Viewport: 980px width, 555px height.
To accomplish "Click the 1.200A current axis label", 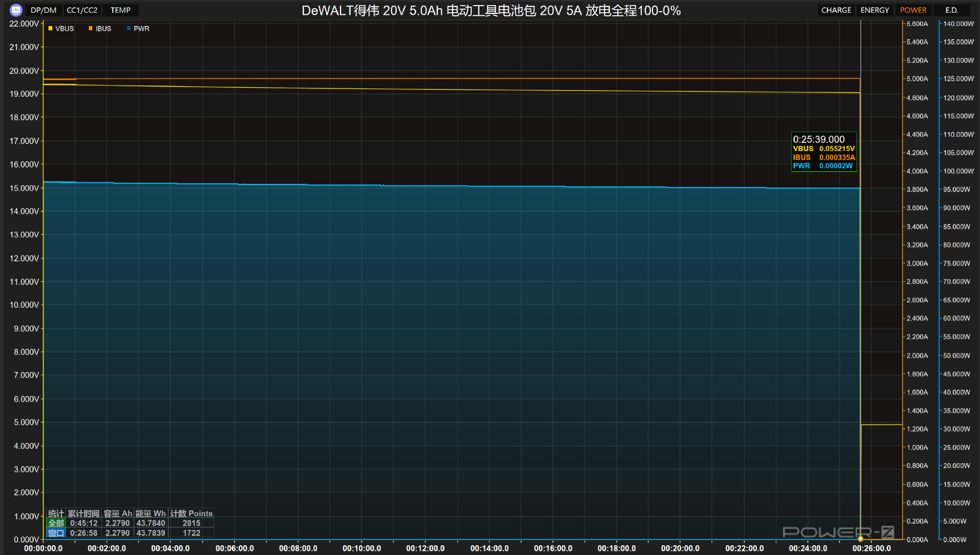I will click(x=917, y=429).
